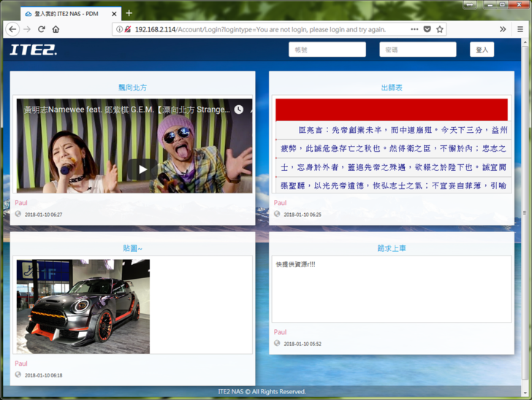Click the 密碼 password input field

pyautogui.click(x=417, y=50)
